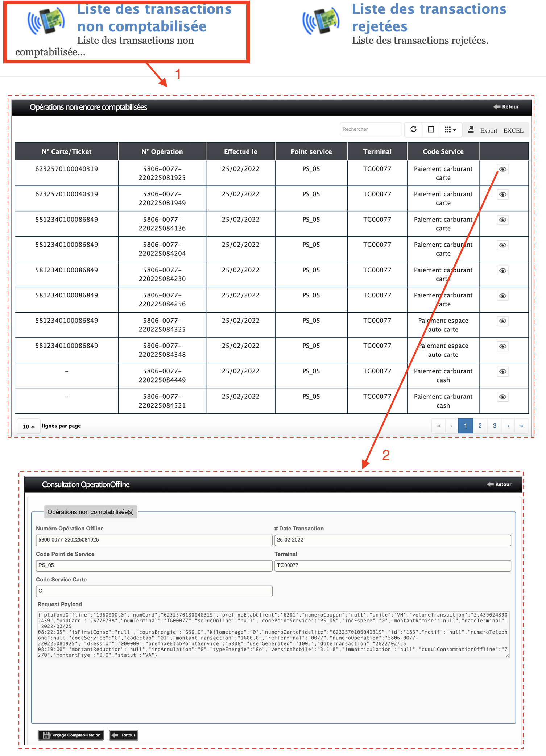Click the Rechercher search field
The height and width of the screenshot is (756, 546).
(370, 129)
